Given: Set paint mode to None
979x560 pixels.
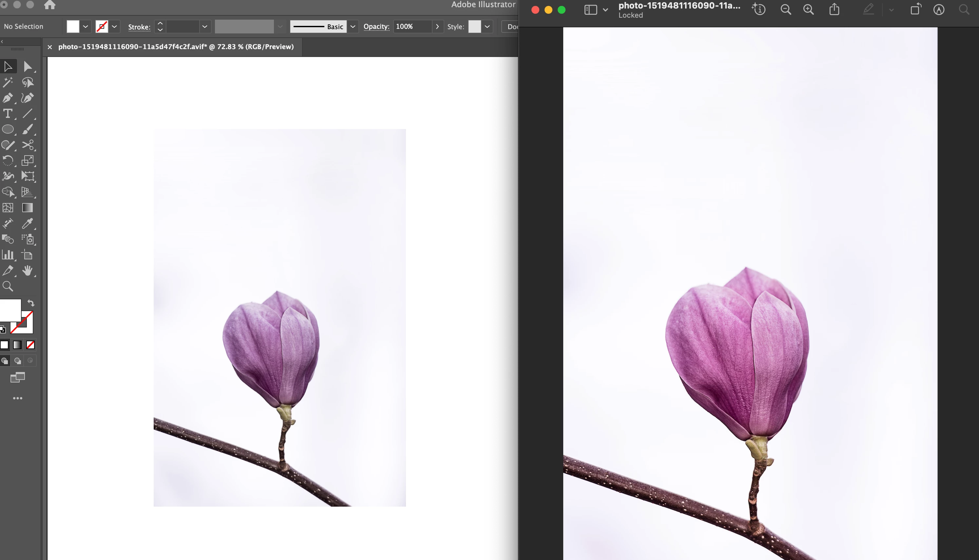Looking at the screenshot, I should [x=30, y=345].
